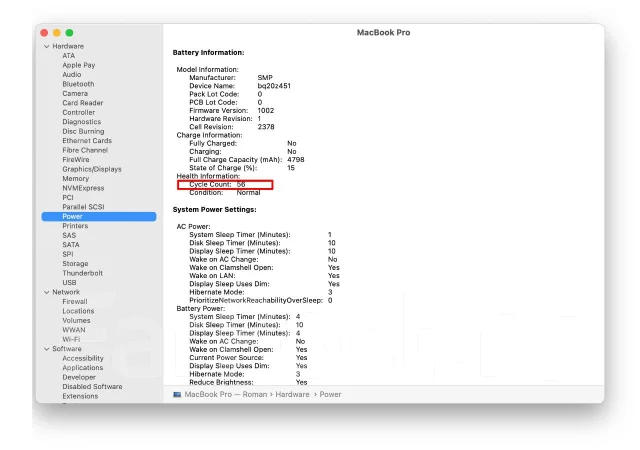The image size is (640, 450).
Task: Open NVMExpress entry
Action: (x=83, y=188)
